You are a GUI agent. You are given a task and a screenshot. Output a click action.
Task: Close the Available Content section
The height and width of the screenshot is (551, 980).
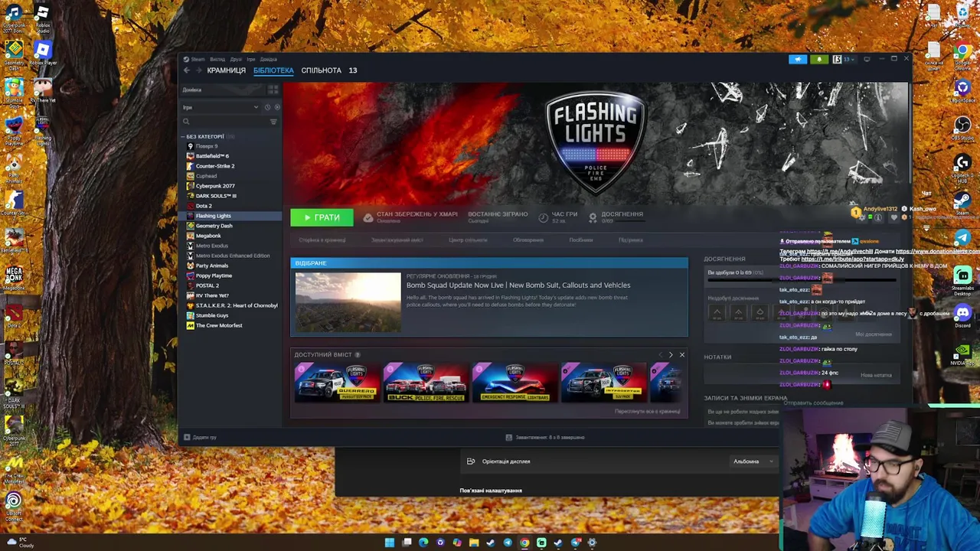coord(682,354)
